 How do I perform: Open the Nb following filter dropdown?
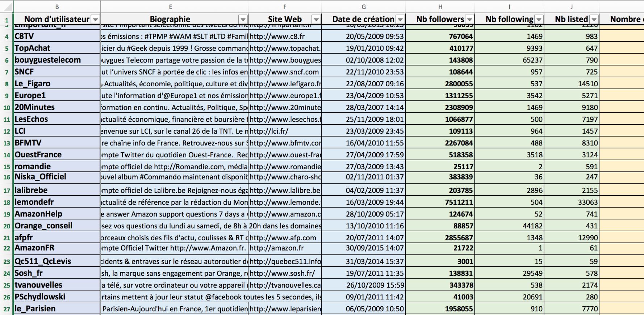point(539,20)
